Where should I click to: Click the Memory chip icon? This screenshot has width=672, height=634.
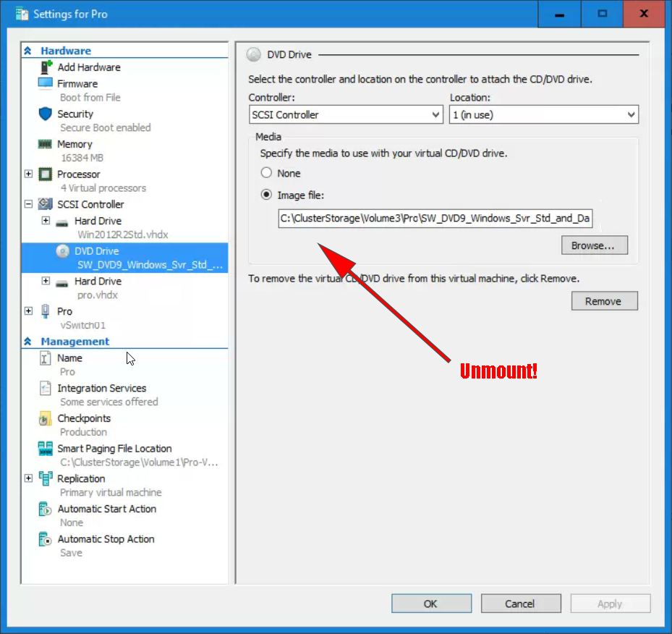point(45,144)
